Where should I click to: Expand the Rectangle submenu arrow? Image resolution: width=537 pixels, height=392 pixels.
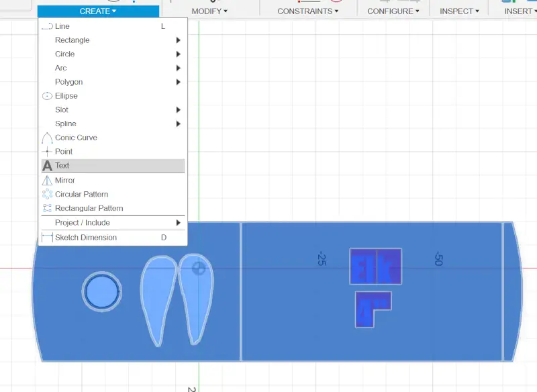pos(178,40)
